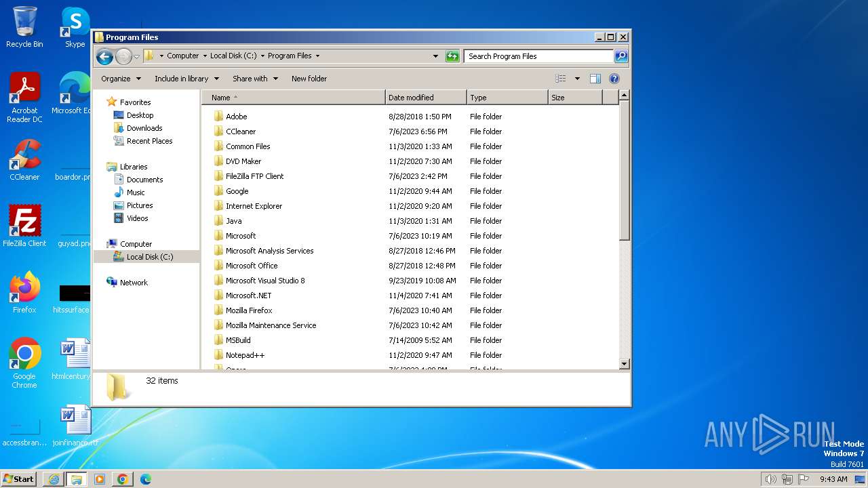Click the volume speaker tray icon
This screenshot has width=868, height=488.
point(770,479)
